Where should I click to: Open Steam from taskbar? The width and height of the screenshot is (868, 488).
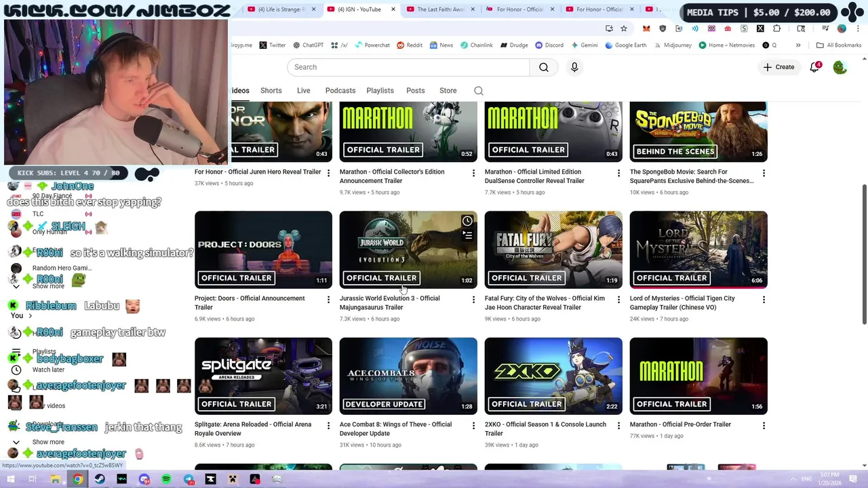pyautogui.click(x=100, y=480)
